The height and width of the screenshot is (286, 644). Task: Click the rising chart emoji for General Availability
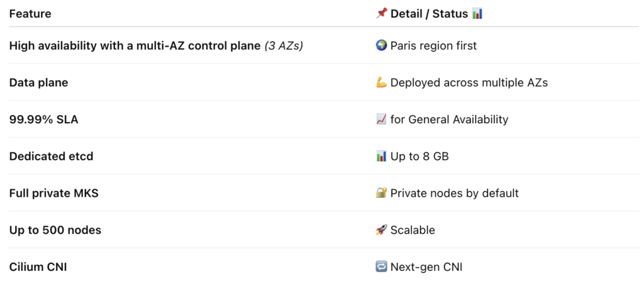click(381, 119)
